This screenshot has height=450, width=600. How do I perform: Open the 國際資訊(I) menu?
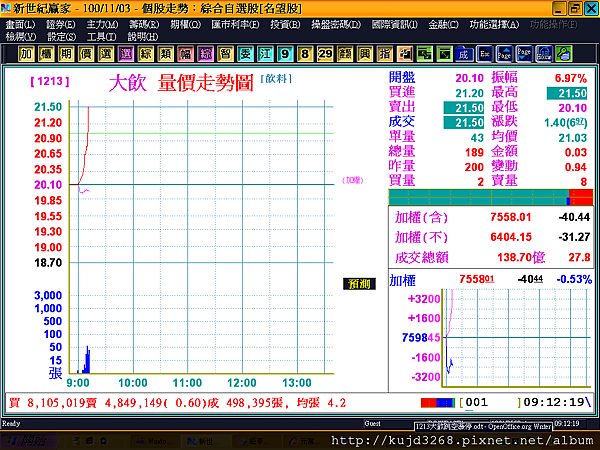click(x=395, y=25)
